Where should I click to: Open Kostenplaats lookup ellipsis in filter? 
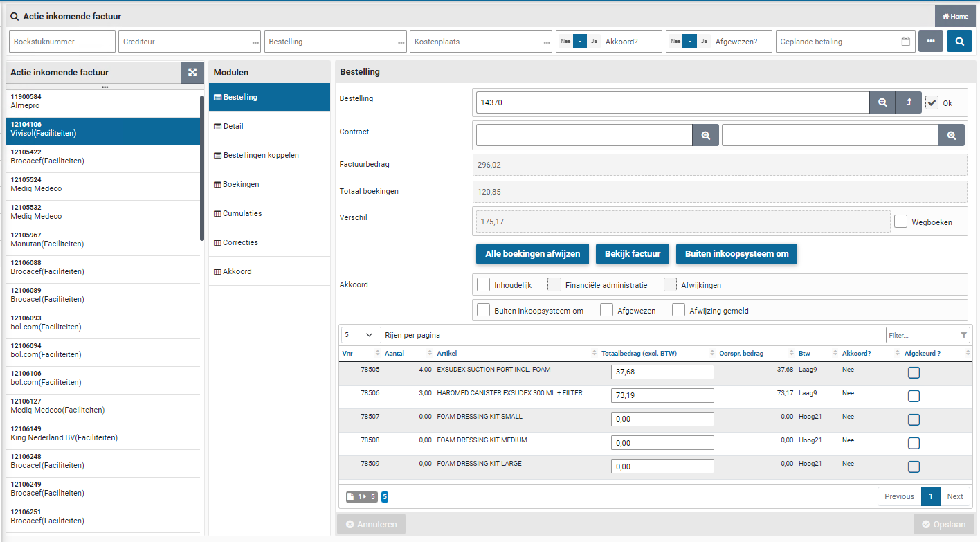pyautogui.click(x=547, y=43)
